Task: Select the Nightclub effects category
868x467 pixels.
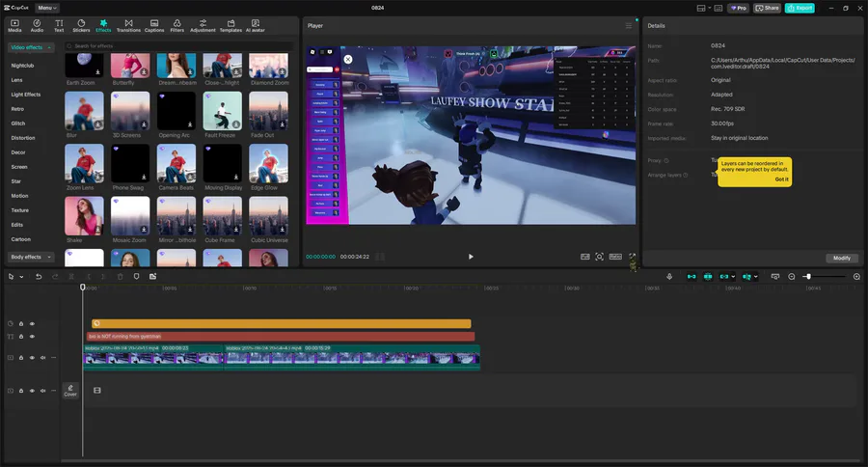Action: coord(23,66)
